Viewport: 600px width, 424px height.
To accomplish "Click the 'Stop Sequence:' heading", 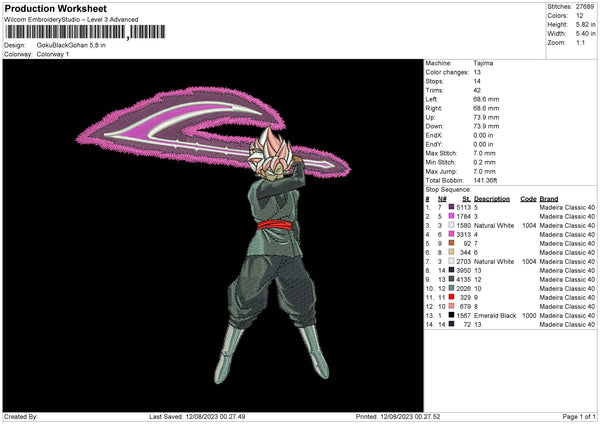I will coord(448,190).
